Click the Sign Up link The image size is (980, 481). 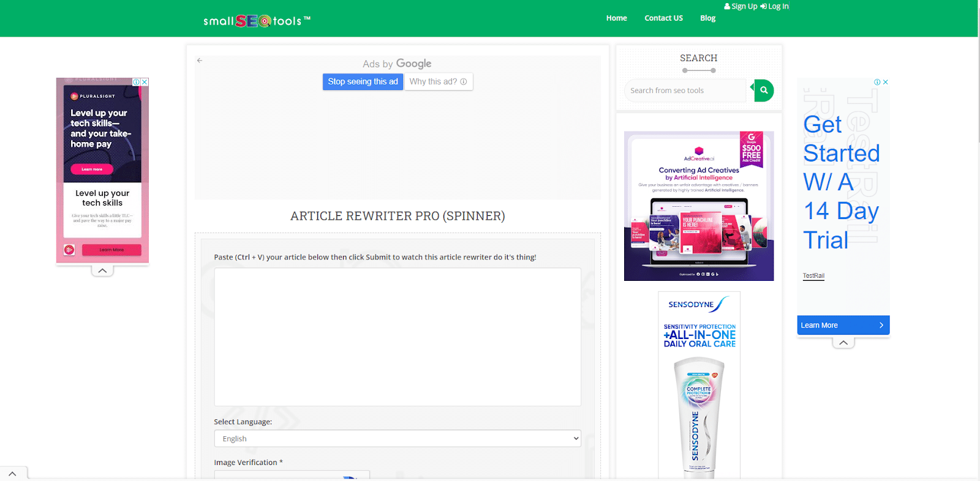point(741,6)
